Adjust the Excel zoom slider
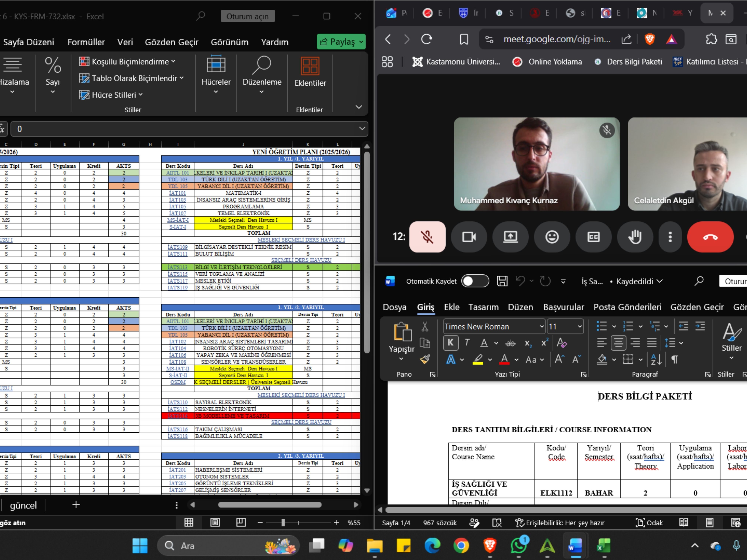This screenshot has height=560, width=747. coord(283,523)
